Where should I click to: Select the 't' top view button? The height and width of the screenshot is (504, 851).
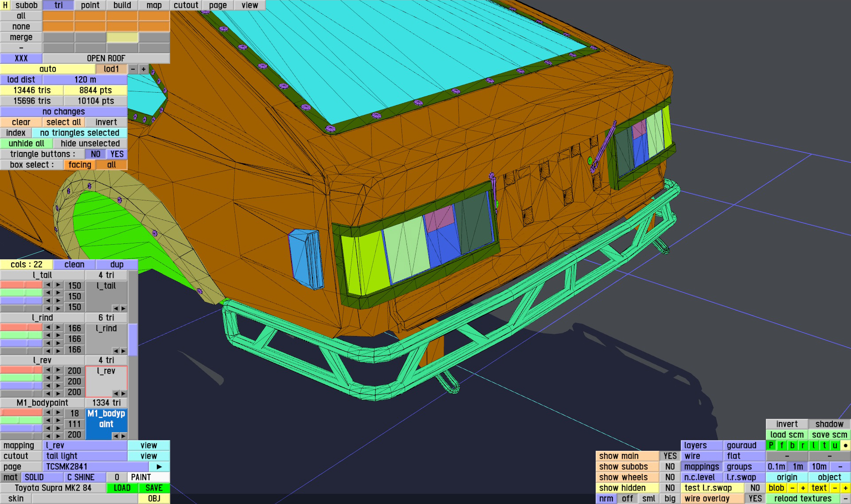coord(824,445)
